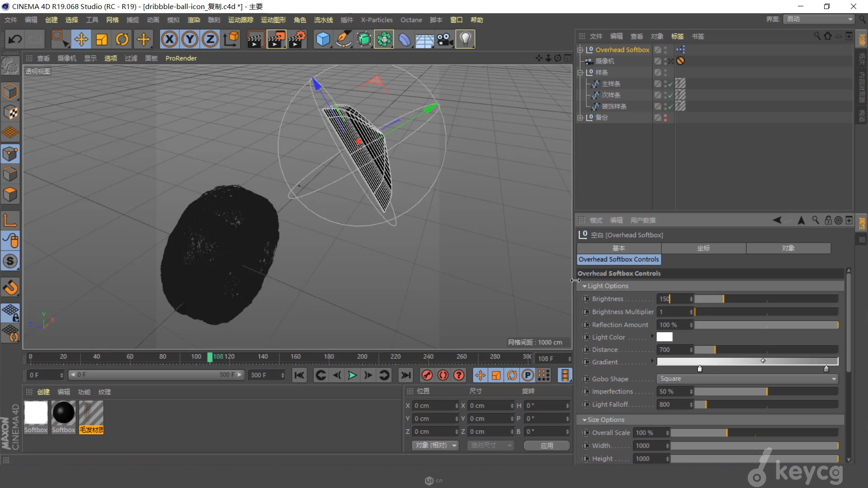
Task: Open the MoGraph array icon
Action: [x=384, y=39]
